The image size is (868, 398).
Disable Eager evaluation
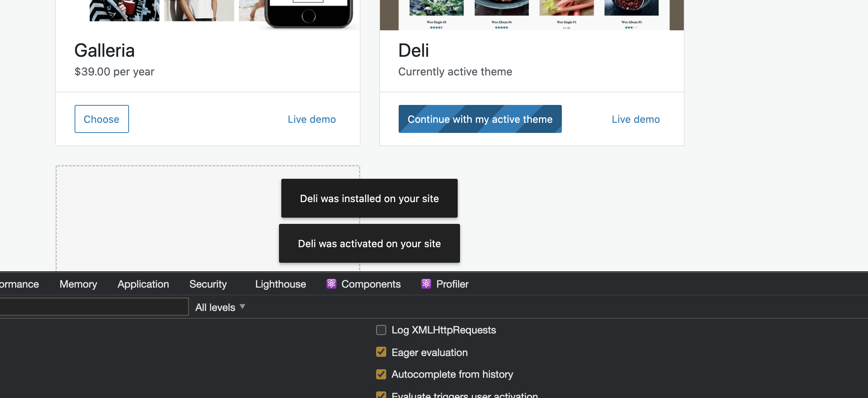381,352
